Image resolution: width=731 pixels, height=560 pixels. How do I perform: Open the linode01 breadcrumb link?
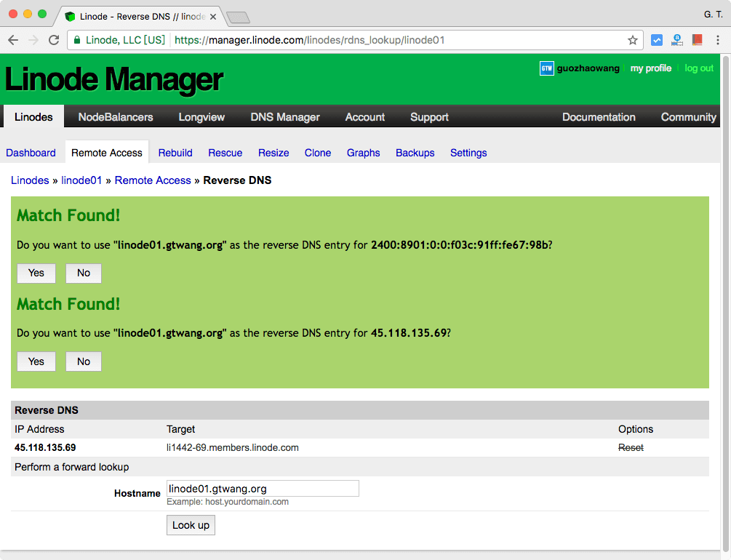click(81, 180)
